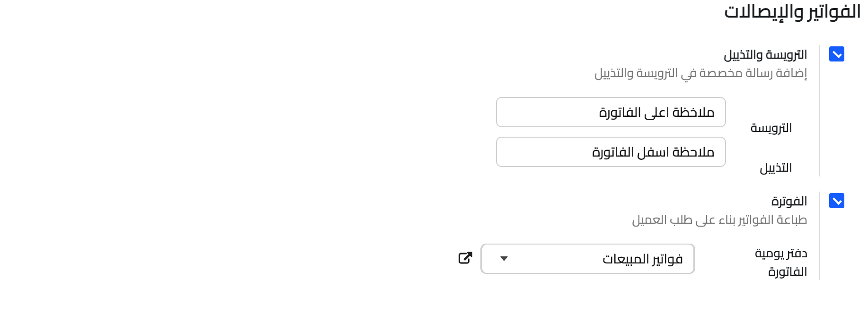Uncheck the الترويسة والتذييل checkbox
The width and height of the screenshot is (868, 333).
tap(836, 54)
